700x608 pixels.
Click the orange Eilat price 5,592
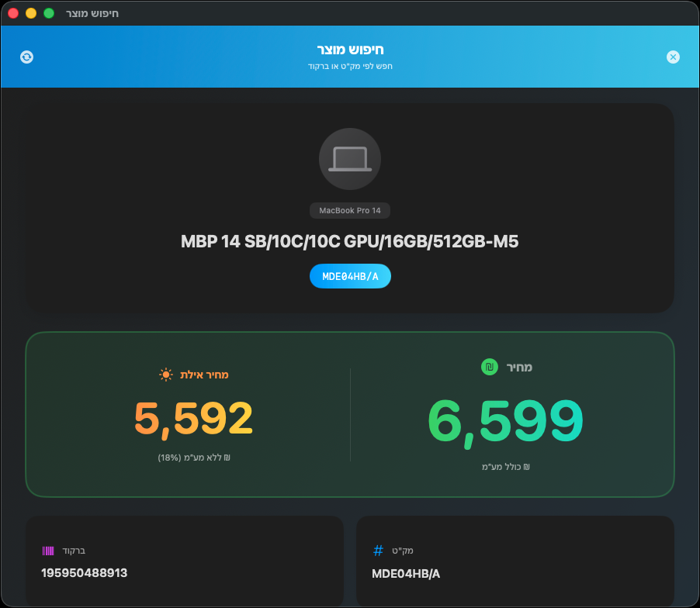coord(193,420)
